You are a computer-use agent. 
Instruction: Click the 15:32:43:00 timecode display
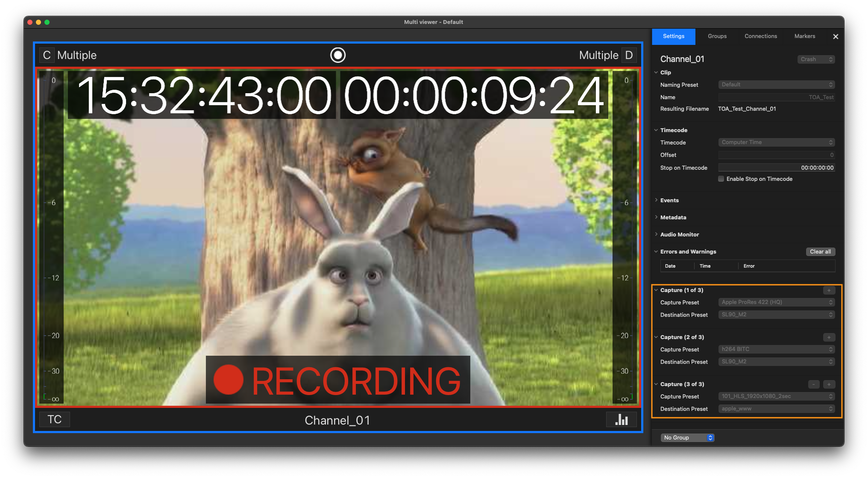click(x=202, y=95)
